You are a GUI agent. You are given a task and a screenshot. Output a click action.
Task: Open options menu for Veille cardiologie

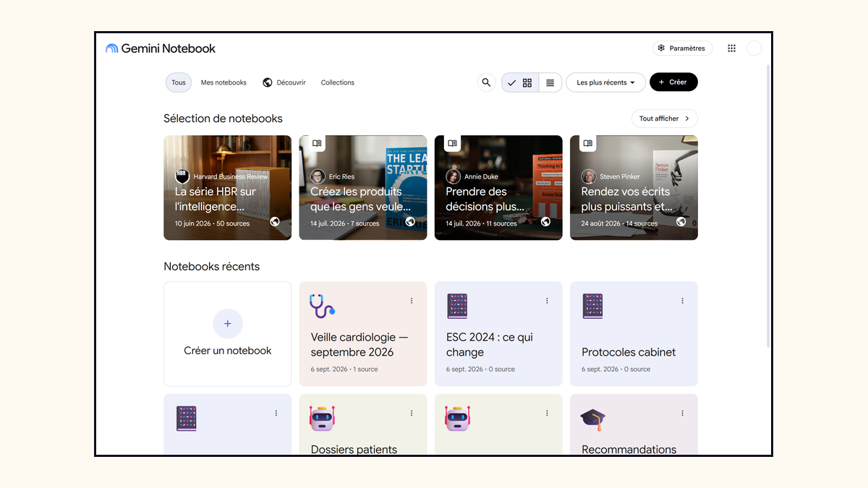(412, 301)
